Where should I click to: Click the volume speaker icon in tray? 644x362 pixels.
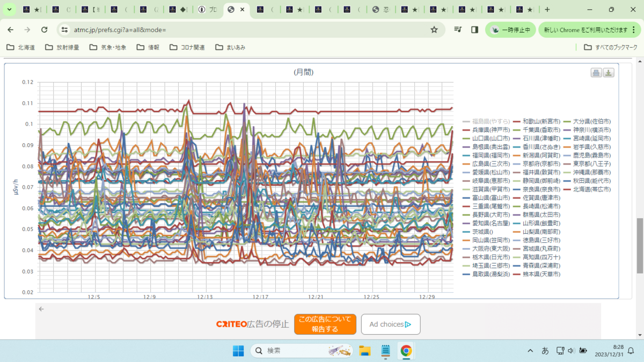coord(570,351)
